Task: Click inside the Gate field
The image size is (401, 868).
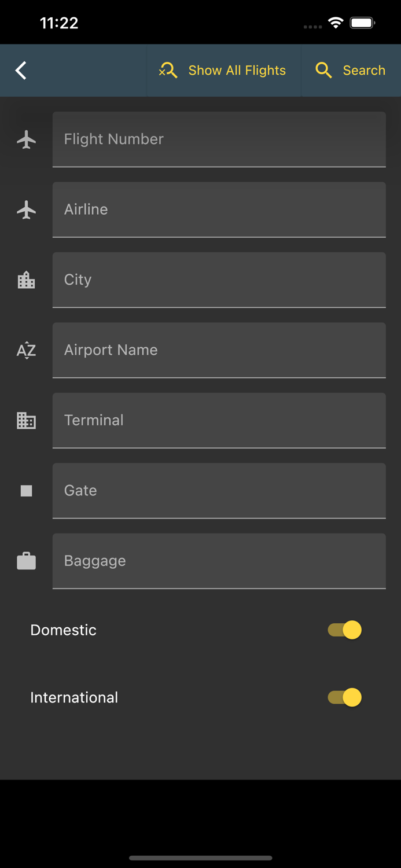Action: [x=219, y=491]
